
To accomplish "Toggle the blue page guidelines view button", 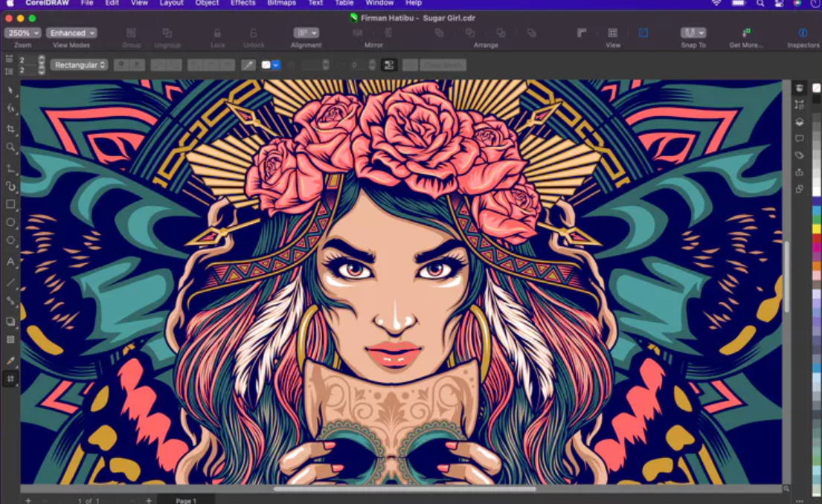I will (643, 33).
